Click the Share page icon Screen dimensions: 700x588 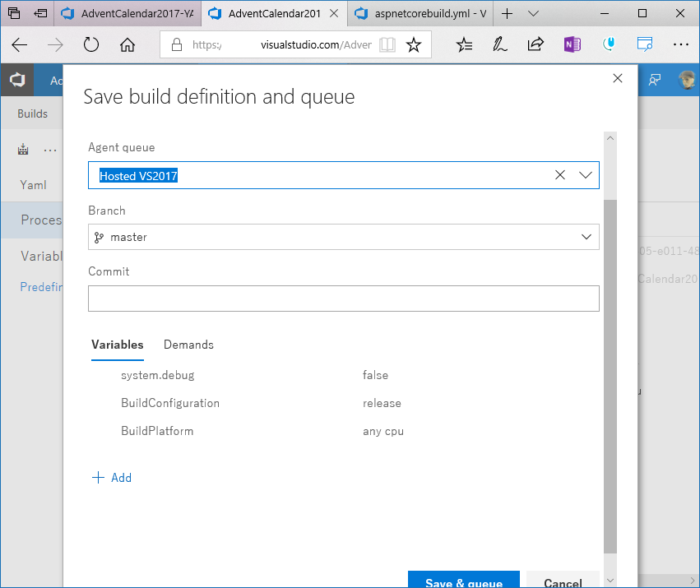tap(535, 44)
